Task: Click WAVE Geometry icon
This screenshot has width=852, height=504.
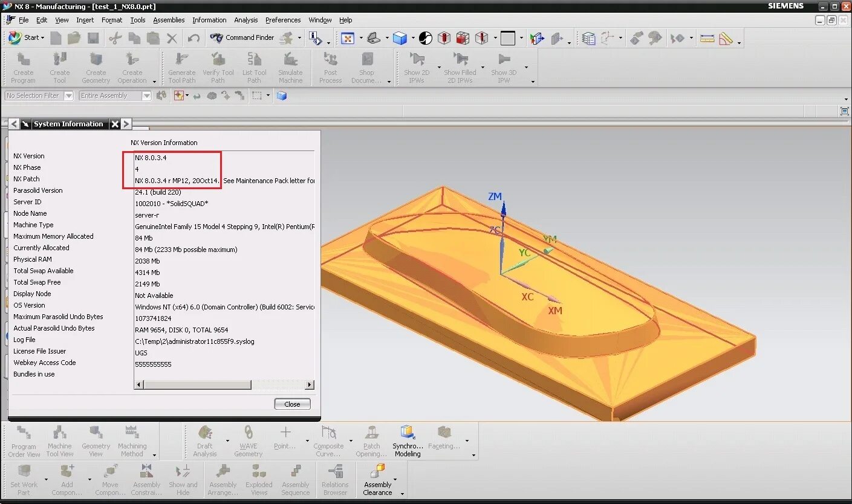Action: point(248,441)
